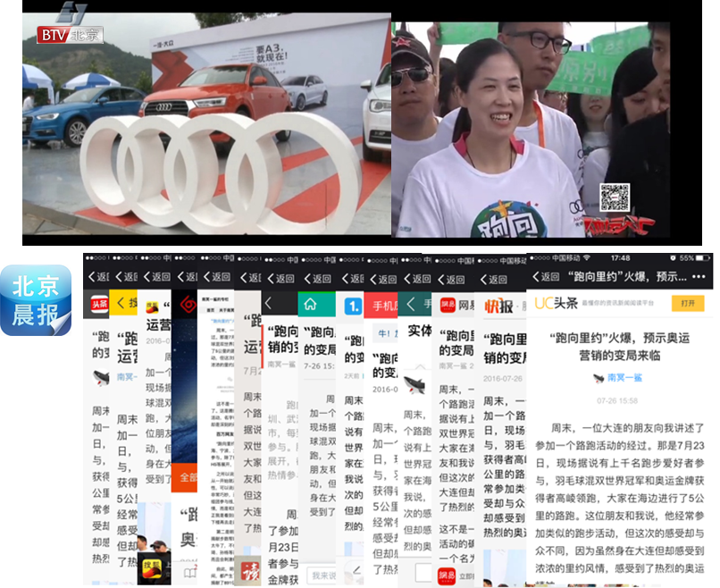
Task: Open the author link 南冥一鲨 in UC头条
Action: tap(625, 378)
